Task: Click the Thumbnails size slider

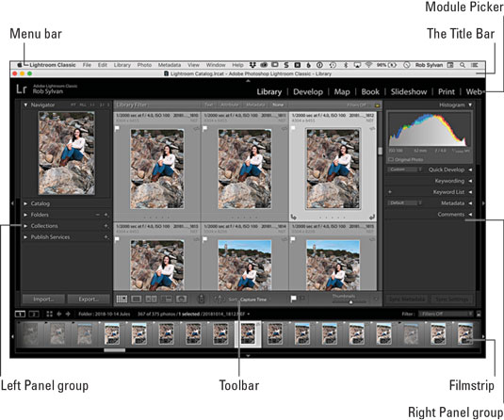Action: click(350, 301)
